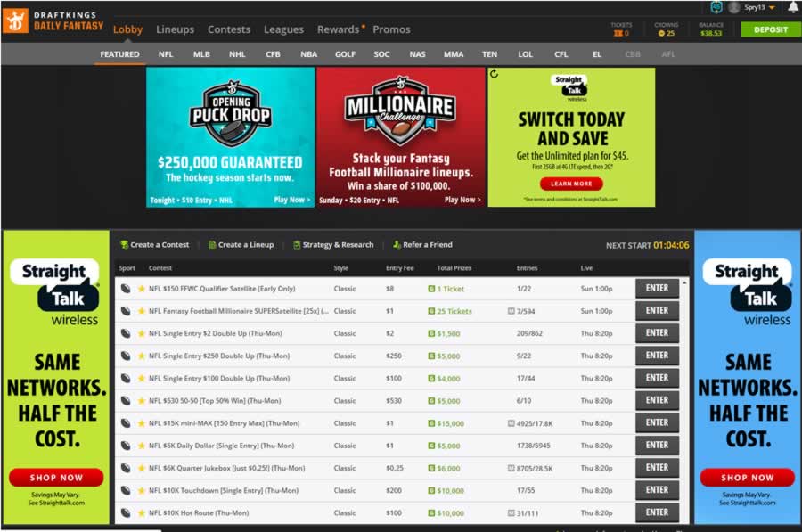Image resolution: width=802 pixels, height=532 pixels.
Task: Click the Crowns counter icon
Action: pos(661,33)
